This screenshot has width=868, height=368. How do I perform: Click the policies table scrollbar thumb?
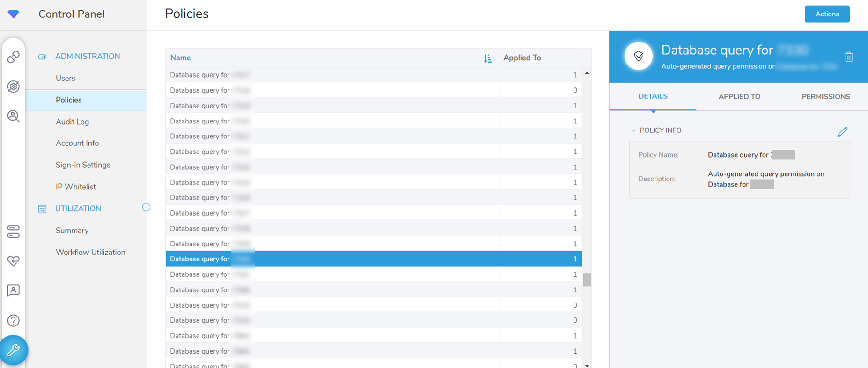pyautogui.click(x=587, y=280)
